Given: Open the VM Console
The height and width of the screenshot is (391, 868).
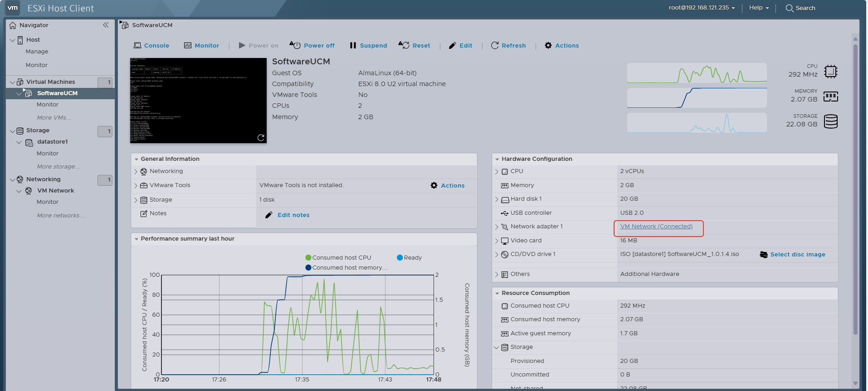Looking at the screenshot, I should point(151,45).
